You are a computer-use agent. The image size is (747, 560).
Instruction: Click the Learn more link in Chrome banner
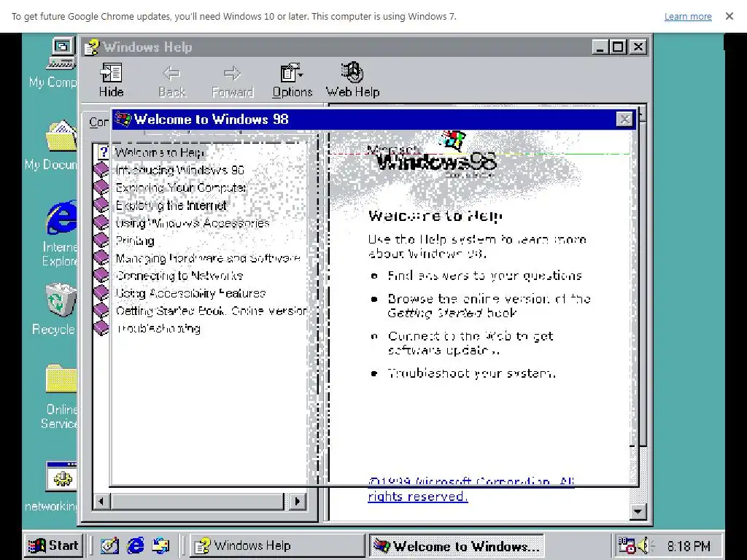pyautogui.click(x=688, y=17)
